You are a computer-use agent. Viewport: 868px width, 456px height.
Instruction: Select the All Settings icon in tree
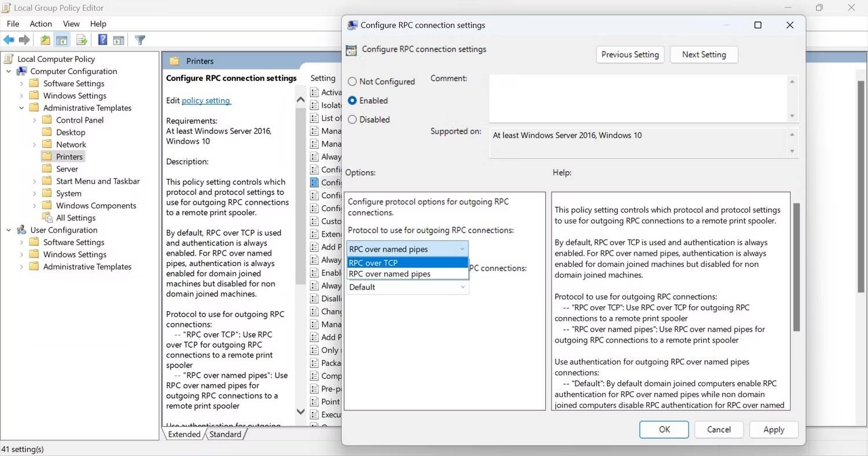(x=47, y=218)
